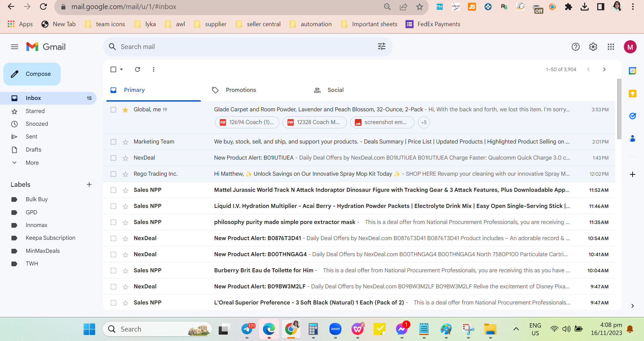644x341 pixels.
Task: Check the Mattel Jurassic World email checkbox
Action: point(113,190)
